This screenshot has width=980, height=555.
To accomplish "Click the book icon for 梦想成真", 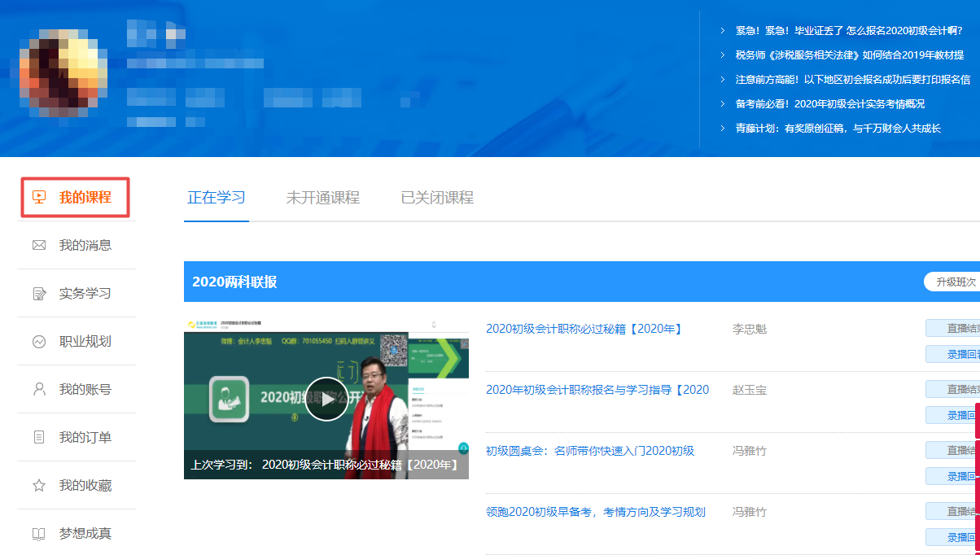I will 38,534.
